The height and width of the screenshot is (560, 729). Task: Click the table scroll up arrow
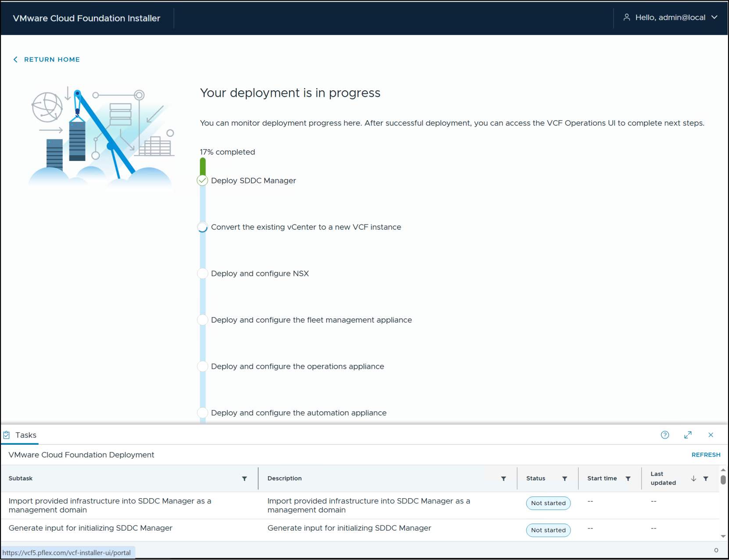[723, 470]
